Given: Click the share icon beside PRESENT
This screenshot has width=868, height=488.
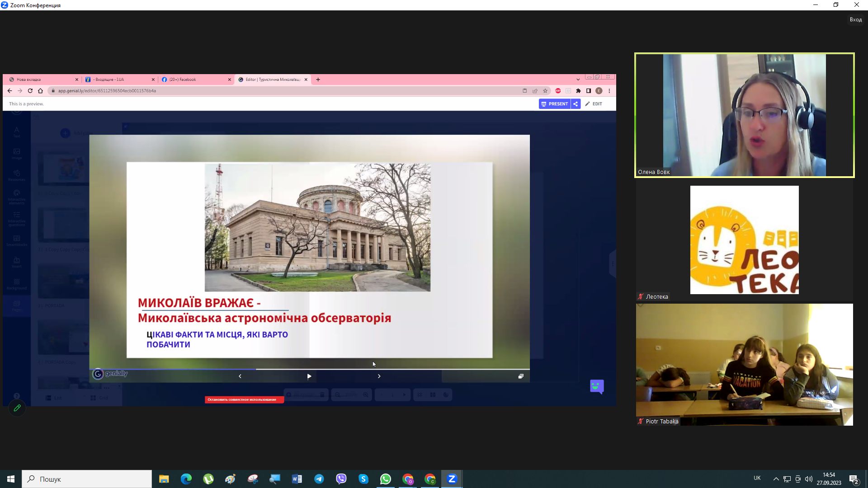Looking at the screenshot, I should click(576, 104).
